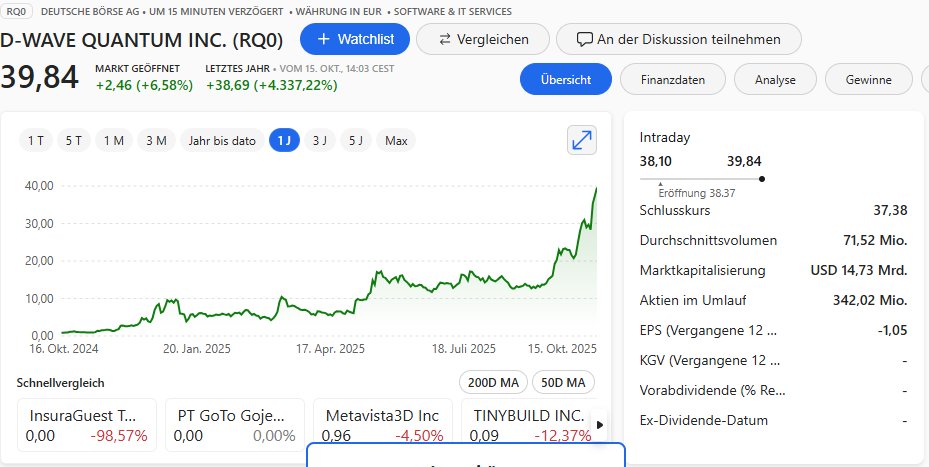This screenshot has width=929, height=467.
Task: Click the KGV (Vergangene 12 label
Action: click(x=710, y=360)
